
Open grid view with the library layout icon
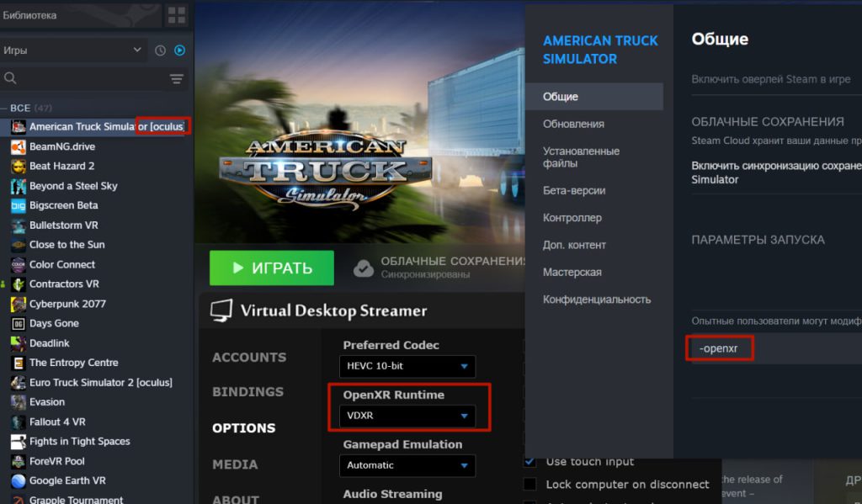(x=175, y=15)
